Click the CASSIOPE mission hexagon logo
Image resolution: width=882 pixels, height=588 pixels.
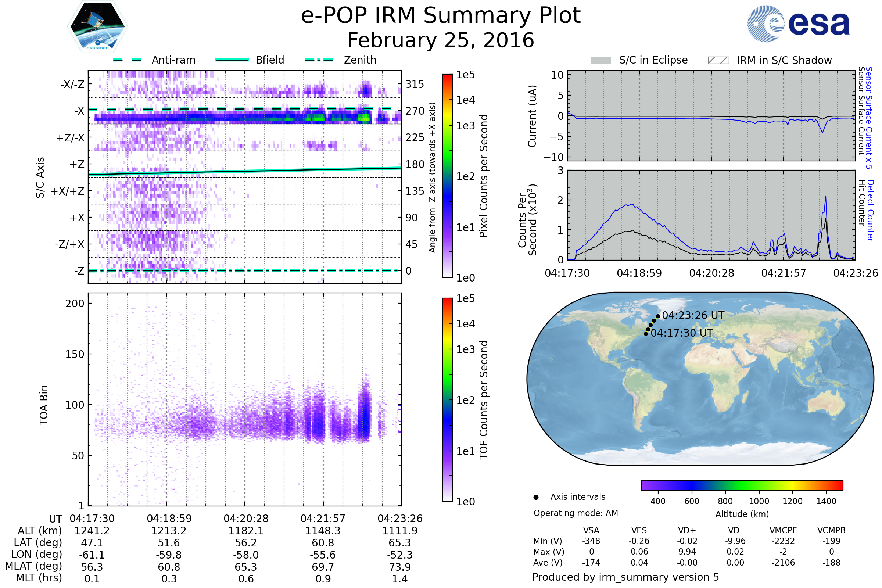tap(97, 27)
